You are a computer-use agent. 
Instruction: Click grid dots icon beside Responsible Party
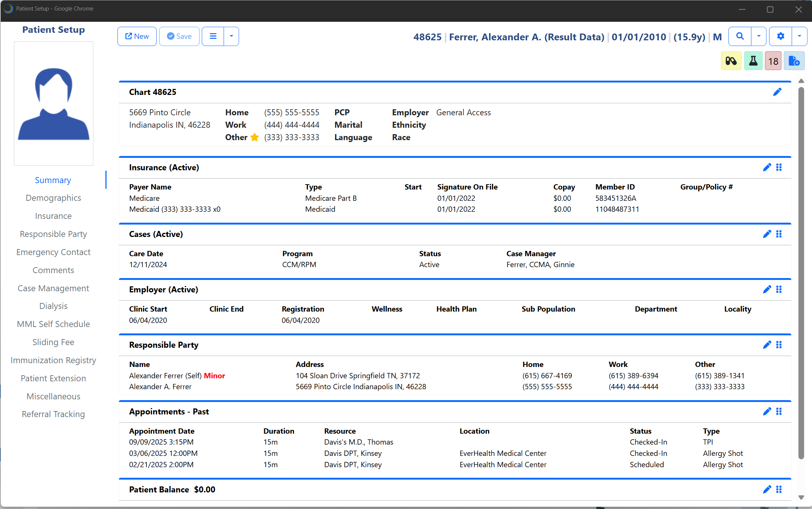[779, 345]
